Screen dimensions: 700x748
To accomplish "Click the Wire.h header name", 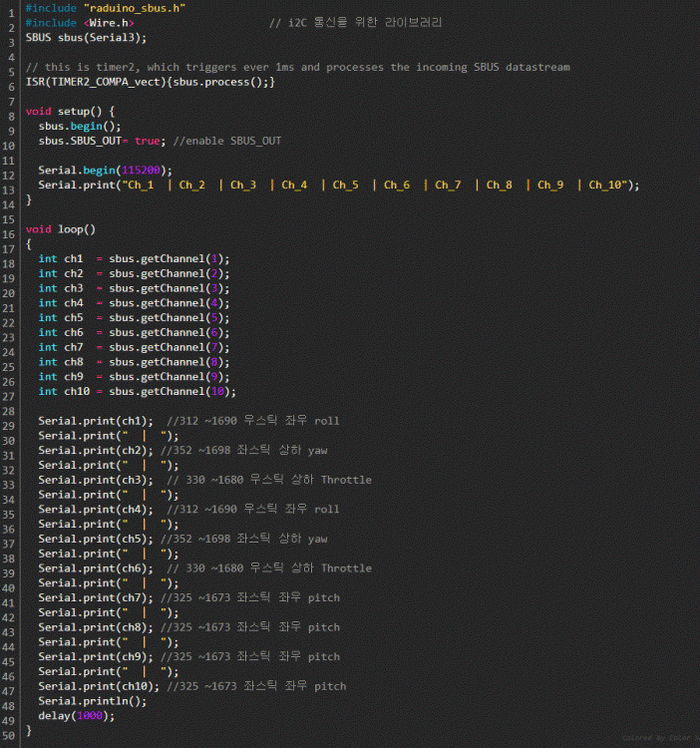I will click(x=109, y=22).
